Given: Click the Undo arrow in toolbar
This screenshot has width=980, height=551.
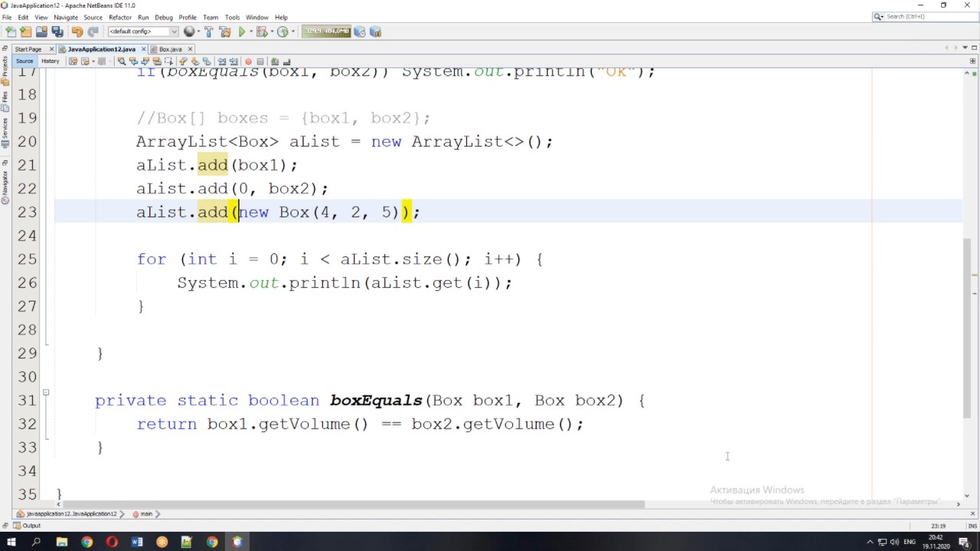Looking at the screenshot, I should pyautogui.click(x=77, y=31).
